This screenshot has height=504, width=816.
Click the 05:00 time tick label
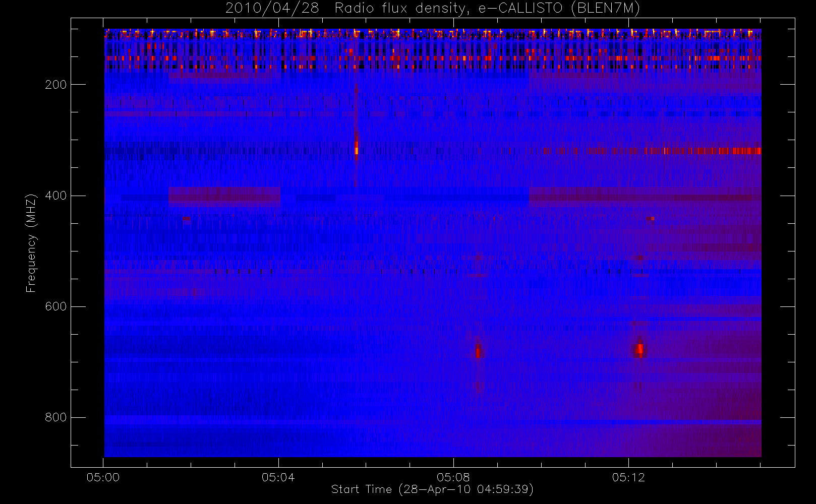pyautogui.click(x=103, y=477)
